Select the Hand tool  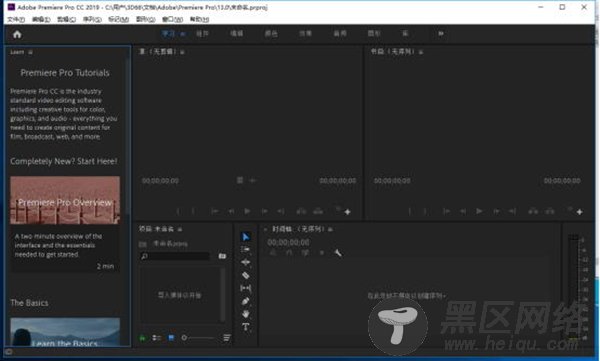[x=246, y=314]
